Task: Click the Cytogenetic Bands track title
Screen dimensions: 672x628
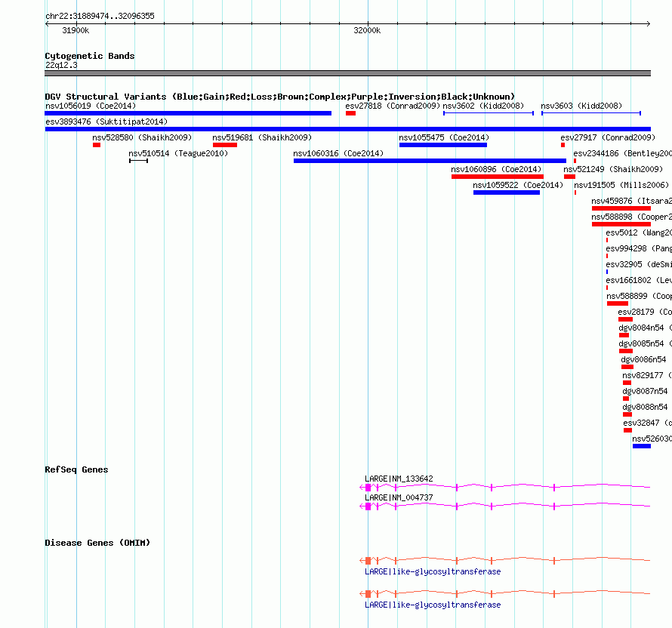Action: pyautogui.click(x=90, y=56)
